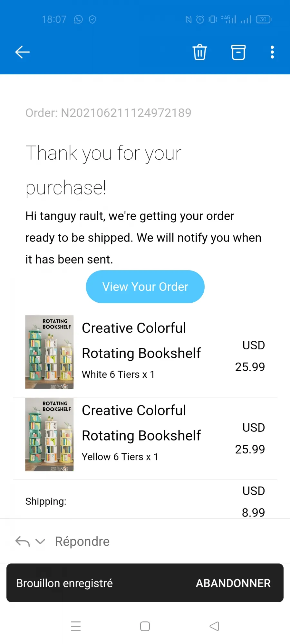Tap the Répondre reply field
This screenshot has height=644, width=290.
coord(82,542)
